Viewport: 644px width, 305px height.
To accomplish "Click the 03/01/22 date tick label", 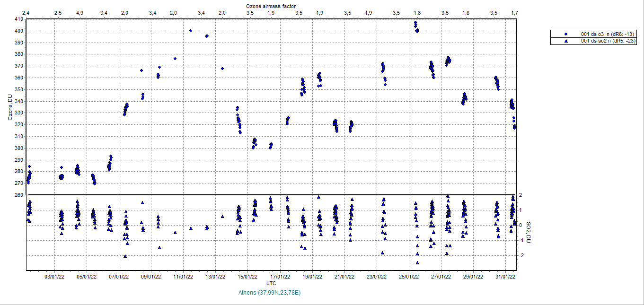I will (x=54, y=276).
